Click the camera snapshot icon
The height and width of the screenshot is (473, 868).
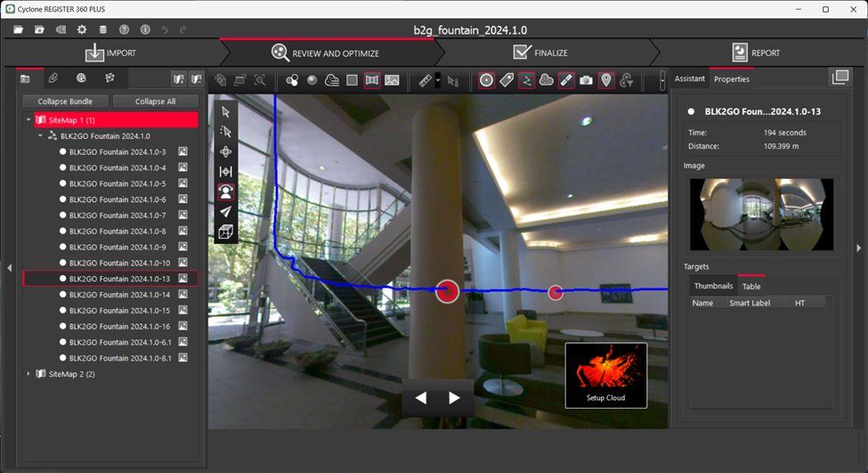point(586,80)
